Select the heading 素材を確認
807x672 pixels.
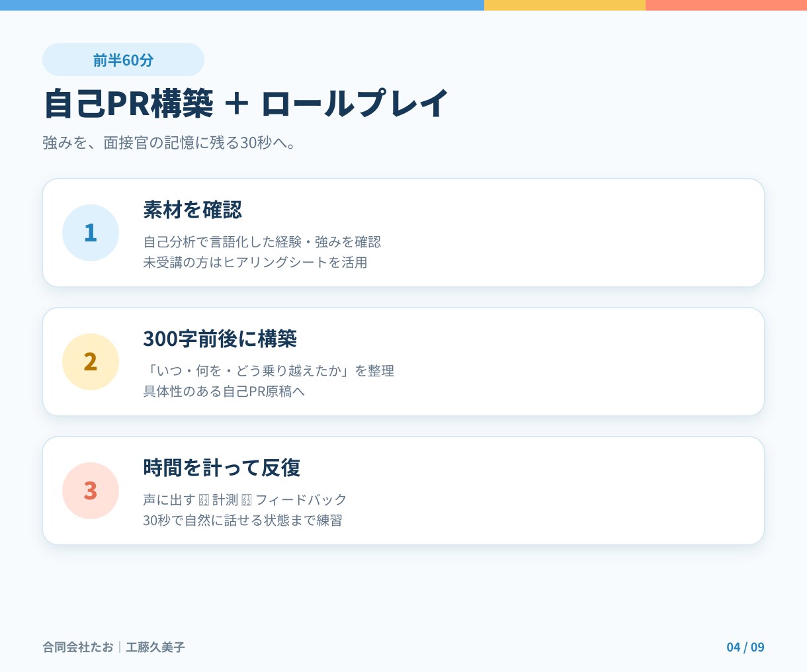[x=192, y=210]
